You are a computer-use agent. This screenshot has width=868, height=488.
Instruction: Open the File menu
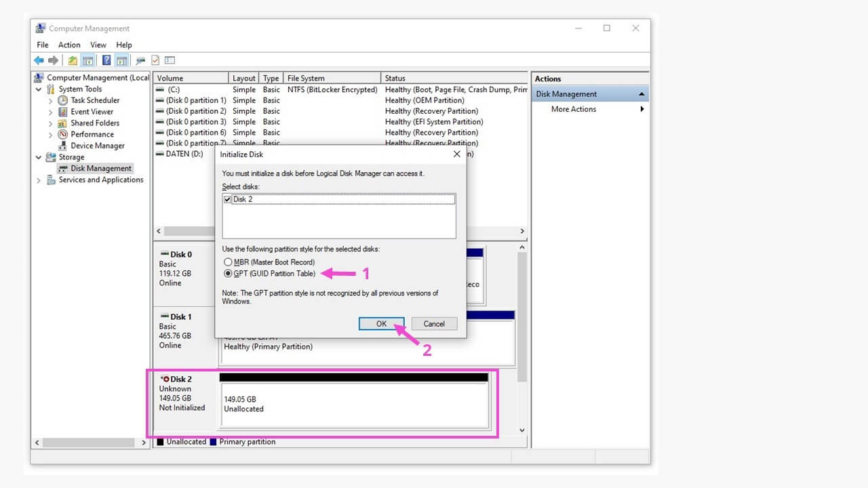tap(43, 45)
